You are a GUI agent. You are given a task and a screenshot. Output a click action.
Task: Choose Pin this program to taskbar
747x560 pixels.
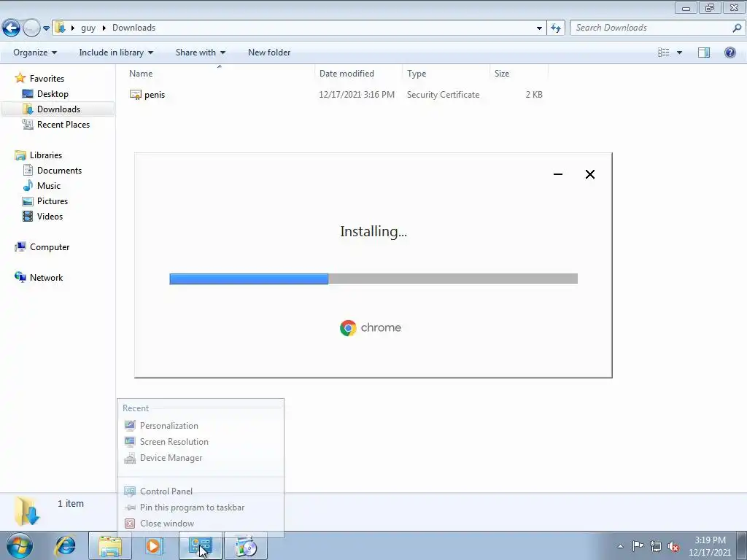pos(192,507)
